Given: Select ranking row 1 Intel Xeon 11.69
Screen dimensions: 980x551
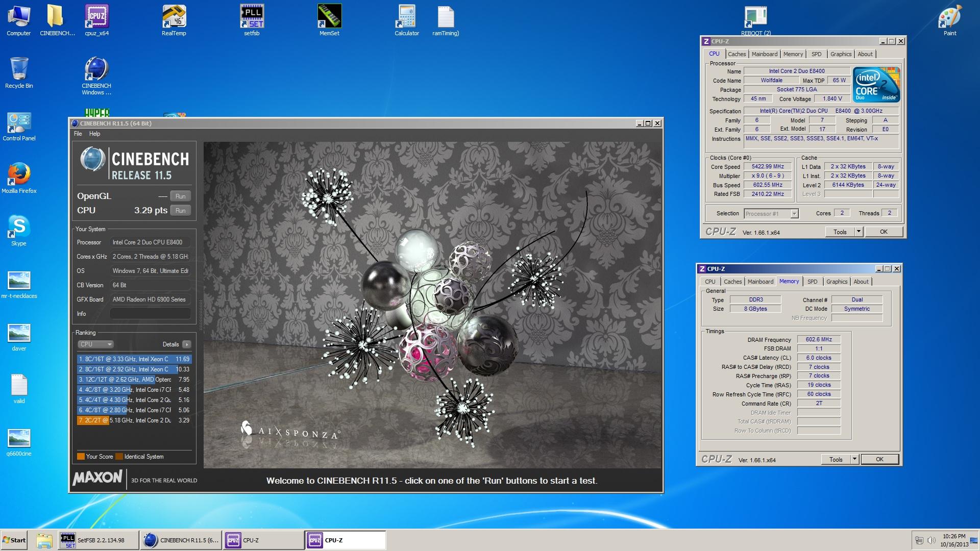Looking at the screenshot, I should [134, 359].
